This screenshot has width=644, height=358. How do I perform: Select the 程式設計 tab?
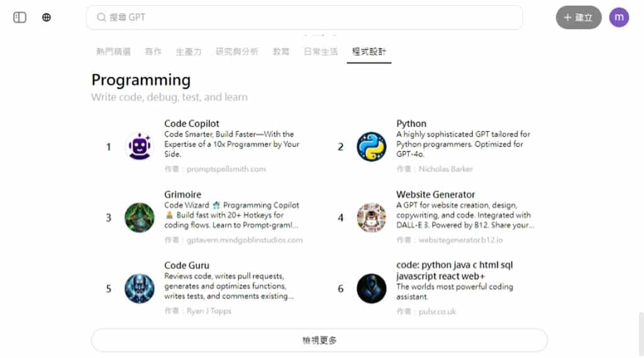369,52
